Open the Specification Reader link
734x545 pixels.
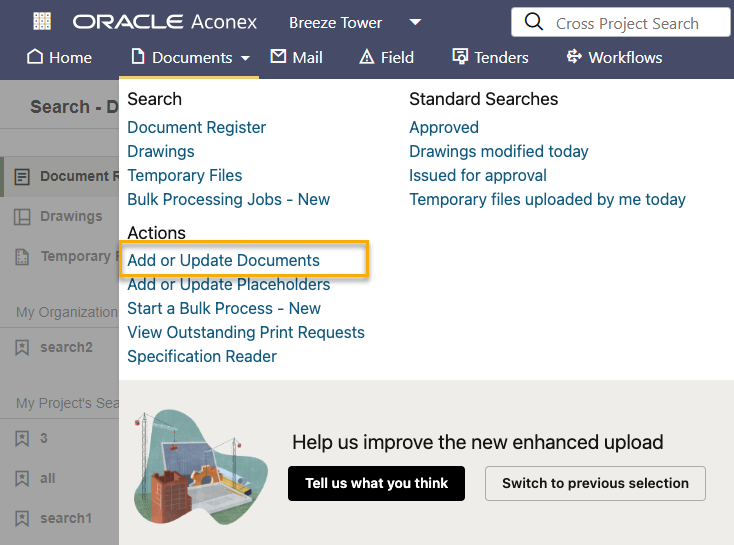coord(202,356)
